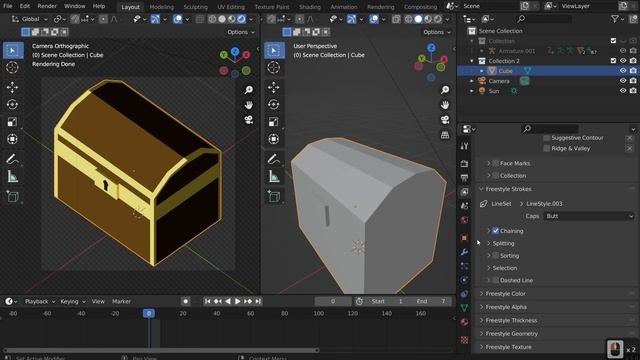Viewport: 640px width, 360px height.
Task: Jump to the end frame in timeline
Action: click(x=258, y=302)
